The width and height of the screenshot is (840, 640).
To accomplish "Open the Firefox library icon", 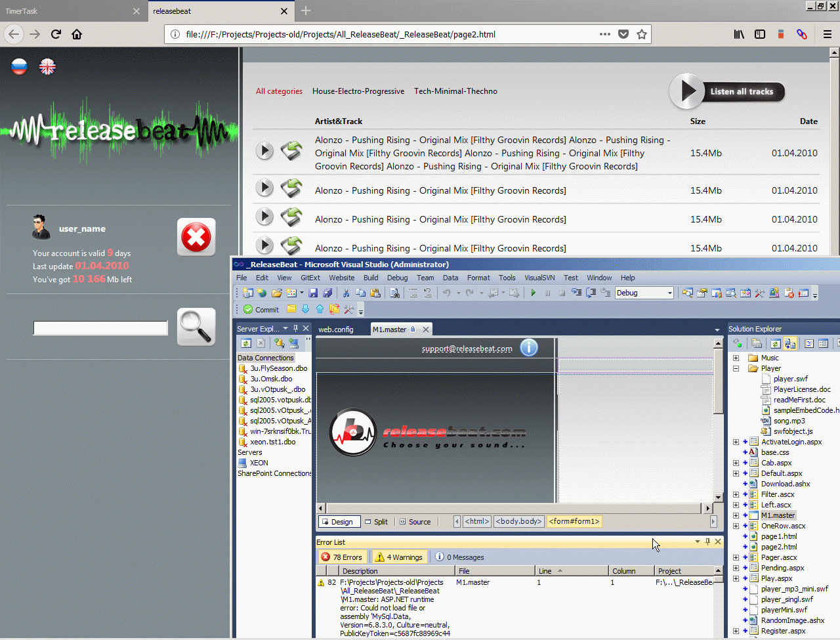I will [x=739, y=34].
